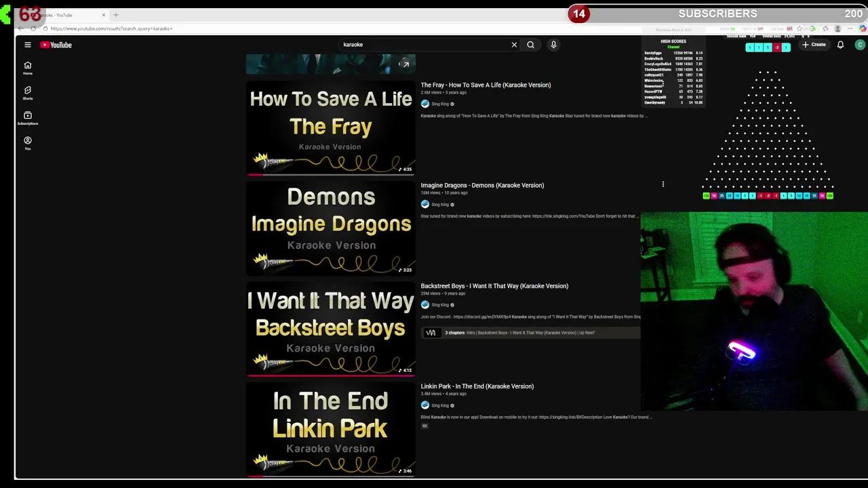868x488 pixels.
Task: Expand the 3 chapters row
Action: click(x=531, y=333)
